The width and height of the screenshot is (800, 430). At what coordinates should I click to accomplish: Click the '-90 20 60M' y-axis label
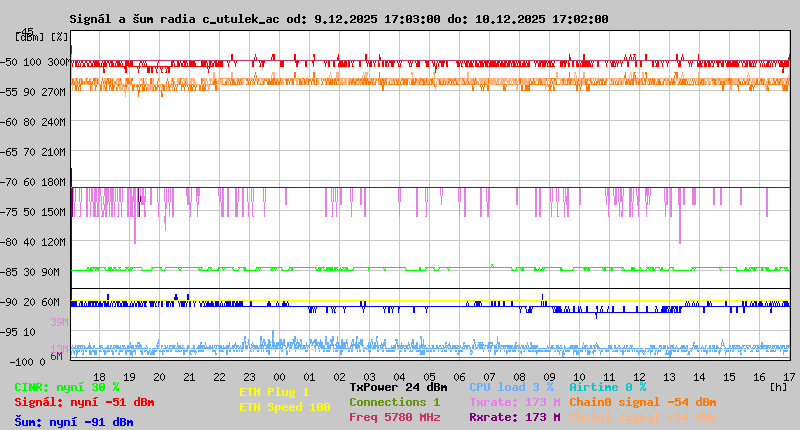click(x=30, y=302)
